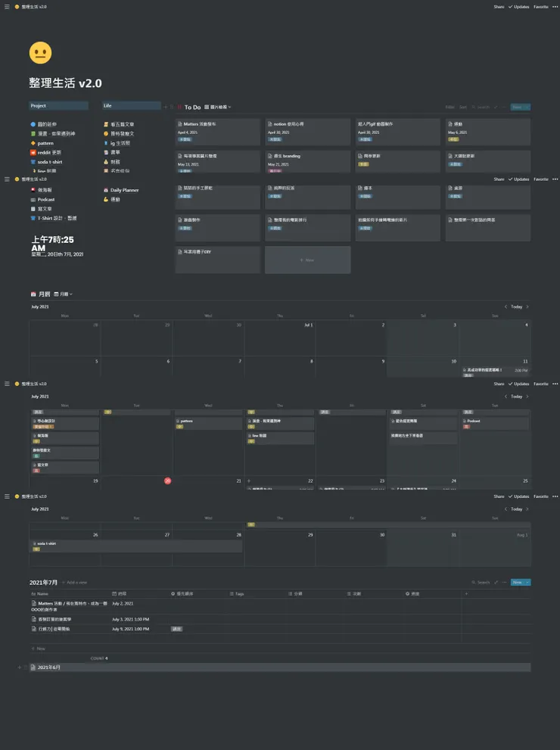The image size is (560, 750).
Task: Open the pattern entry in the calendar
Action: (x=208, y=424)
